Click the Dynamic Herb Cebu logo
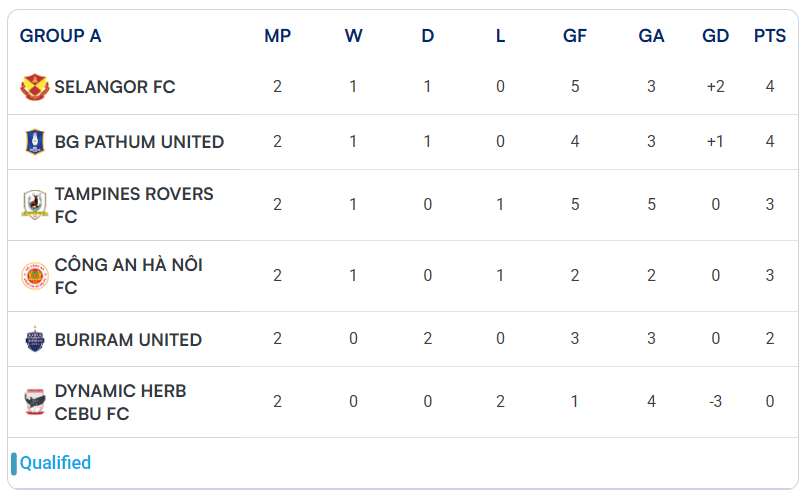The image size is (806, 499). 35,402
